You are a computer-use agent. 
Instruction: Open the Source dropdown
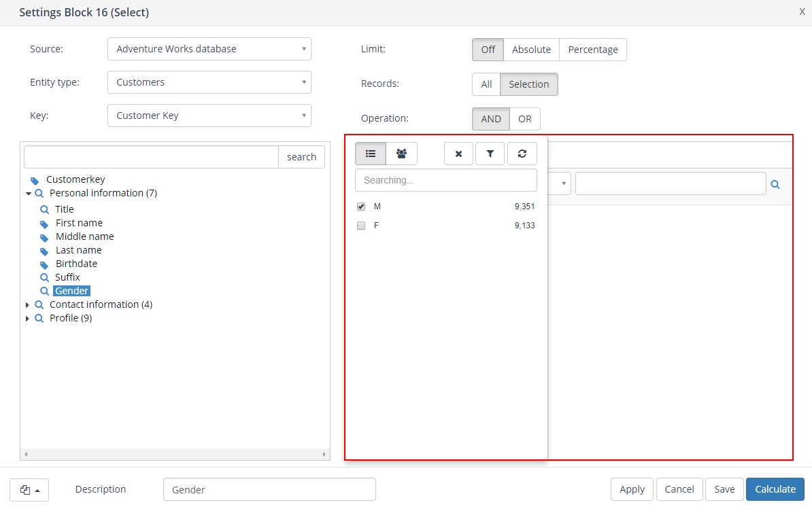tap(209, 49)
